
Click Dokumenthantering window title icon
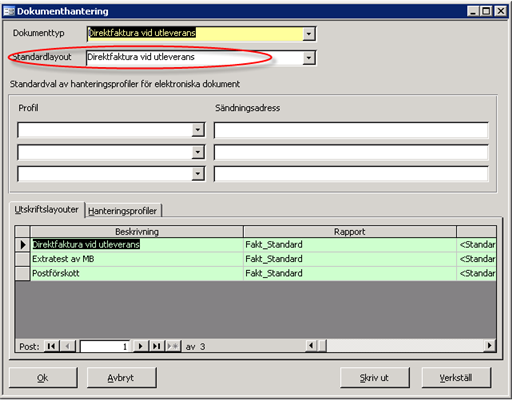click(9, 11)
